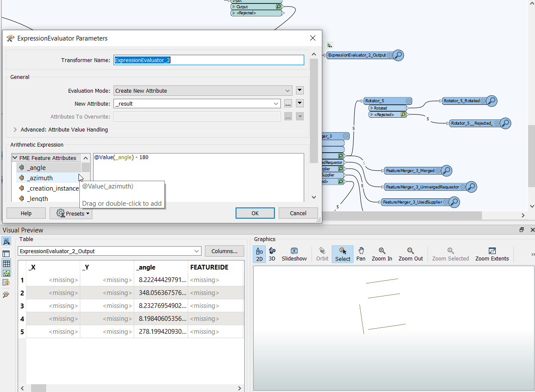Activate the Pan hand tool
Image resolution: width=535 pixels, height=392 pixels.
[361, 254]
